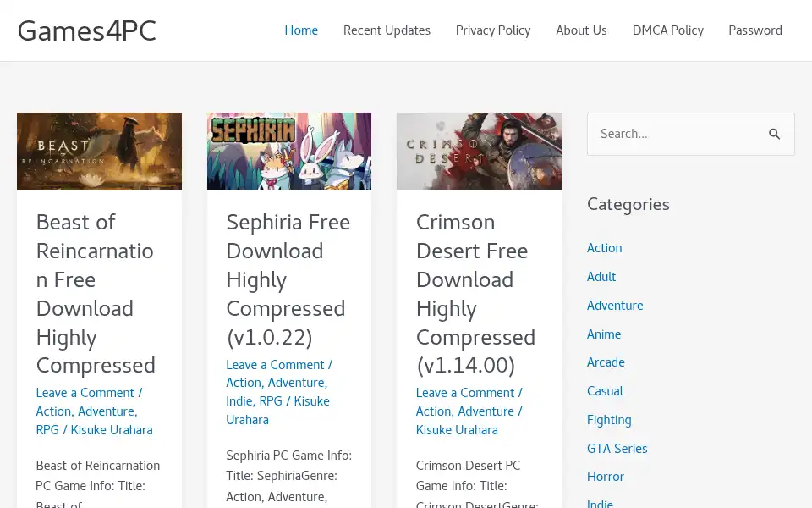Open Recent Updates menu item
Image resolution: width=812 pixels, height=508 pixels.
[x=387, y=30]
